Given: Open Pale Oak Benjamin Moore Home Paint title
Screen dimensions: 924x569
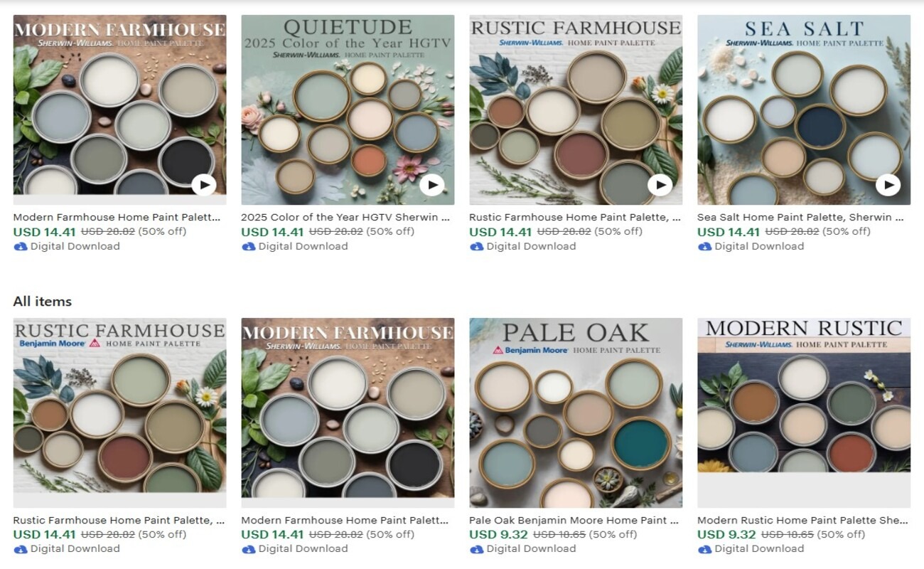Looking at the screenshot, I should (573, 521).
